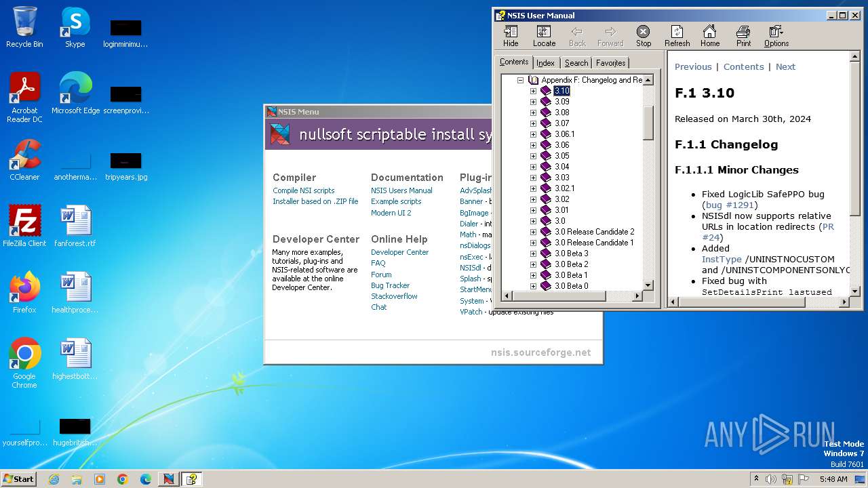Open Stackoverflow link in NSIS Menu

pos(394,296)
